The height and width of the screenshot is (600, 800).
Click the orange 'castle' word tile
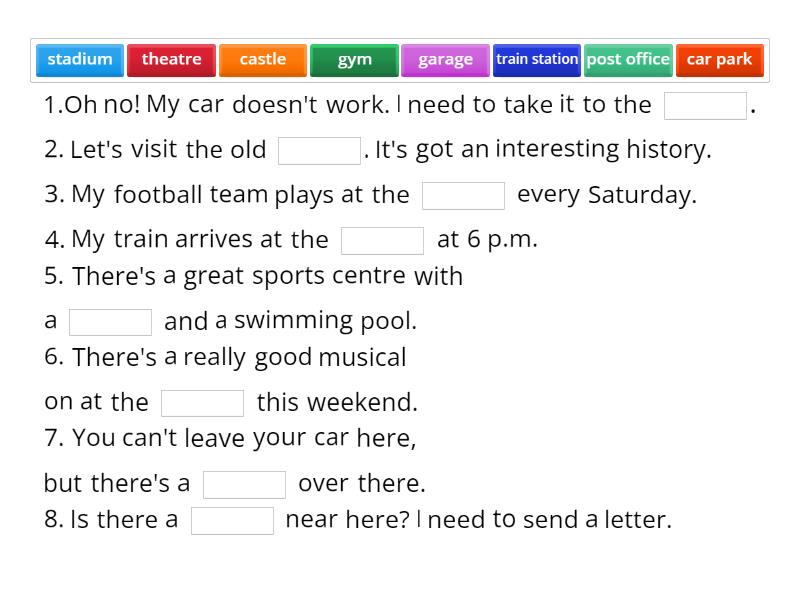(x=263, y=60)
